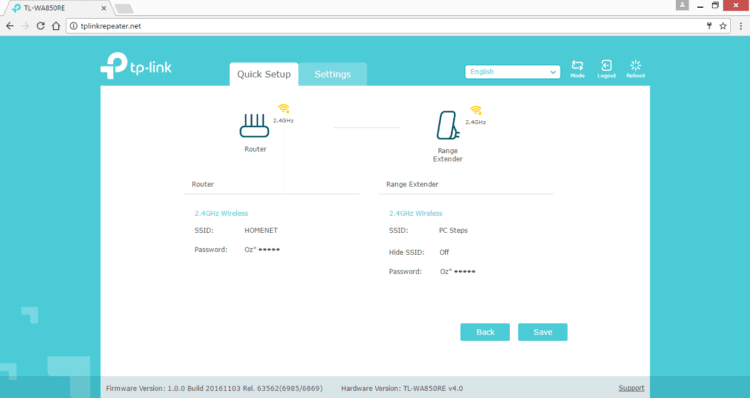The width and height of the screenshot is (750, 398).
Task: Click the Logout icon
Action: click(607, 69)
